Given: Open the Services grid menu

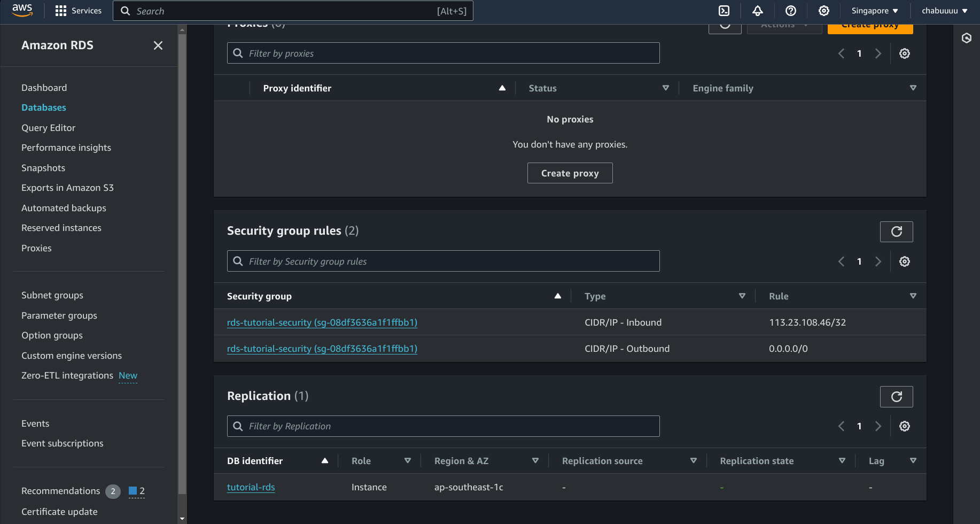Looking at the screenshot, I should coord(78,11).
